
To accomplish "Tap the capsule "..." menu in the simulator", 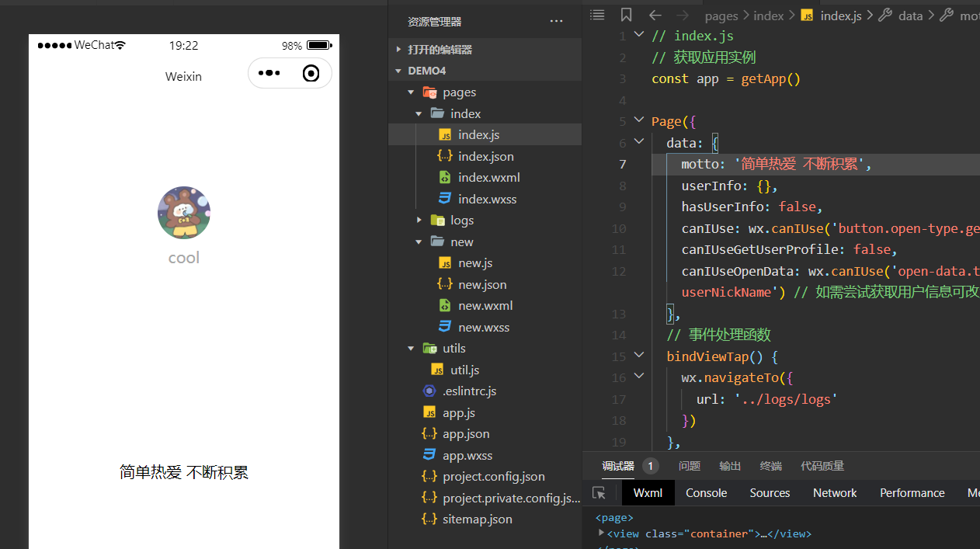I will click(269, 72).
